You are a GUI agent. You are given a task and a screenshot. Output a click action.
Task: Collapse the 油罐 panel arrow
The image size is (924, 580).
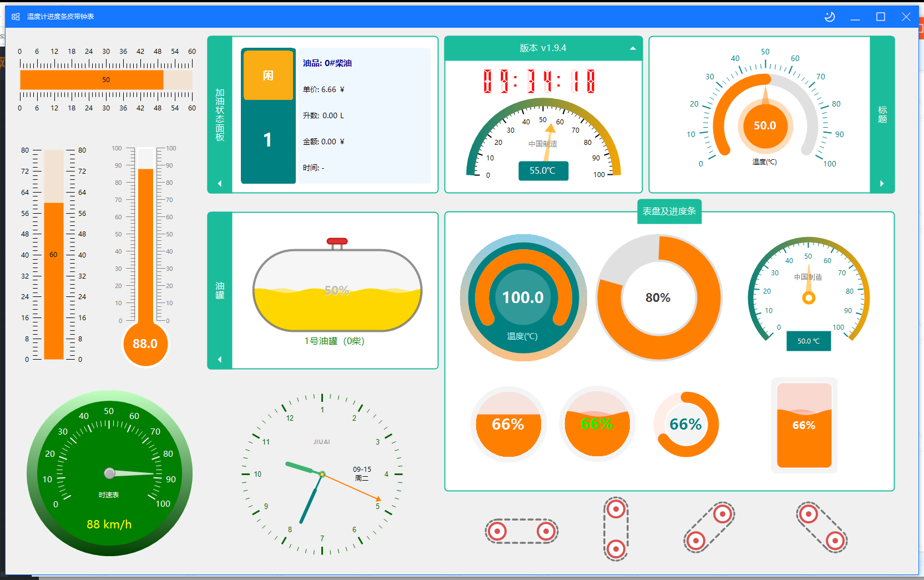click(x=220, y=359)
